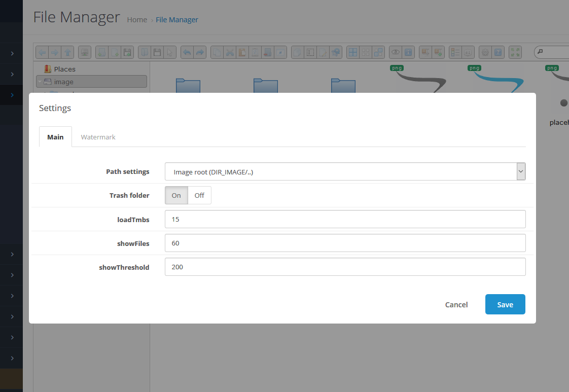Select the Places item in folder tree
The width and height of the screenshot is (569, 392).
pos(64,69)
